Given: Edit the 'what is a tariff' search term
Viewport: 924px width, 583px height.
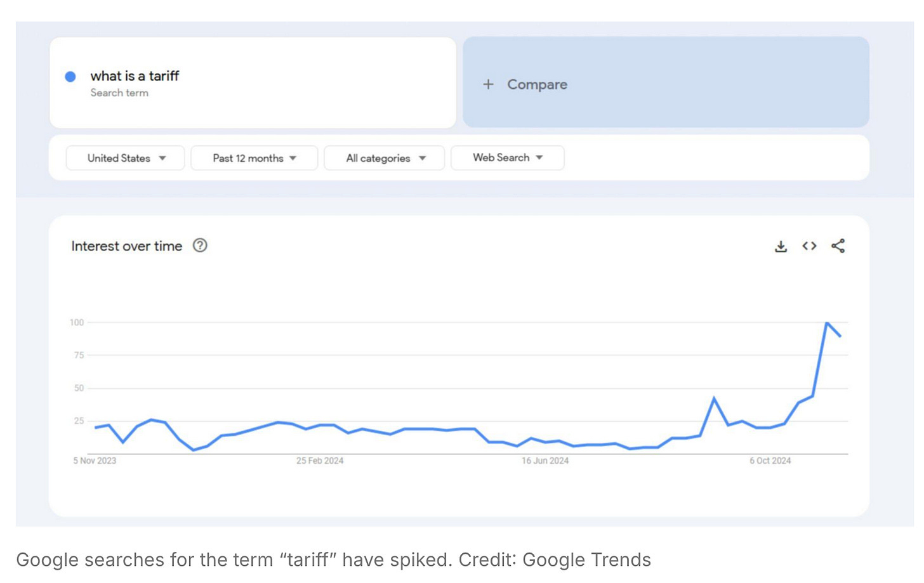Looking at the screenshot, I should coord(135,76).
